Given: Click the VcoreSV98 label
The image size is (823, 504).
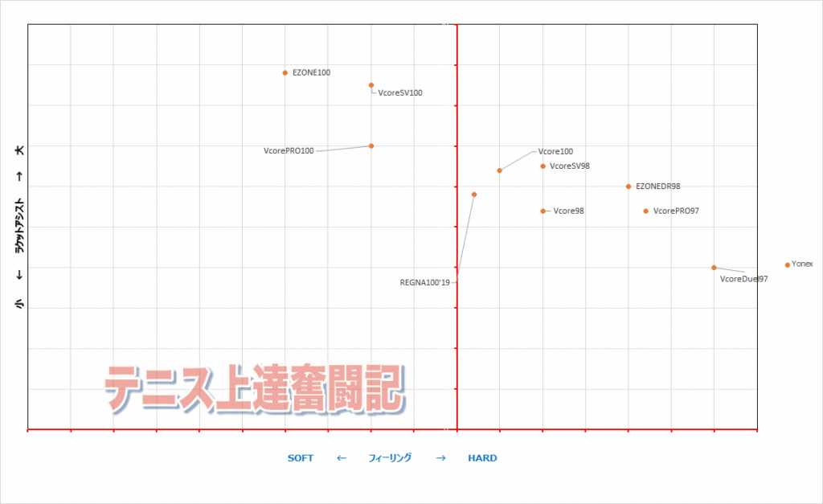Looking at the screenshot, I should [570, 166].
